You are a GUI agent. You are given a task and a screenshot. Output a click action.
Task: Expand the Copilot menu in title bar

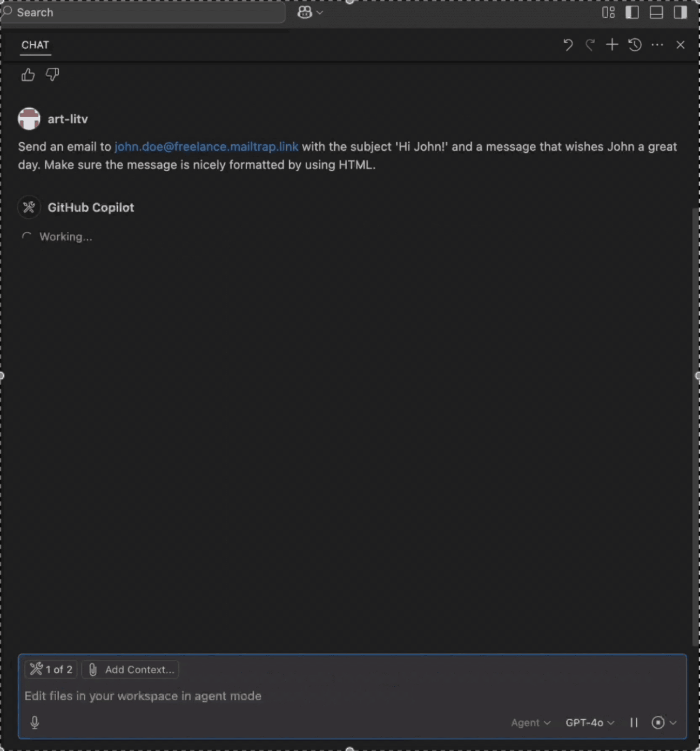310,12
